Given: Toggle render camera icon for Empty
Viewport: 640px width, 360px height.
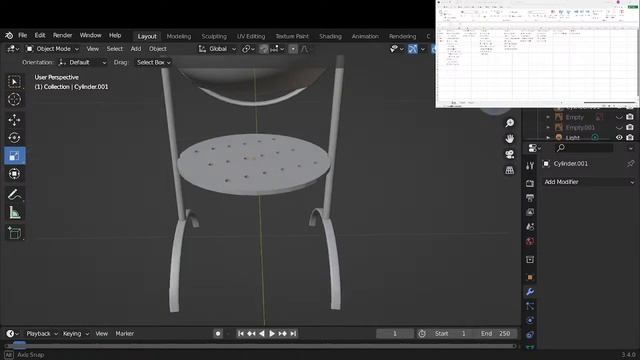Looking at the screenshot, I should (x=630, y=117).
